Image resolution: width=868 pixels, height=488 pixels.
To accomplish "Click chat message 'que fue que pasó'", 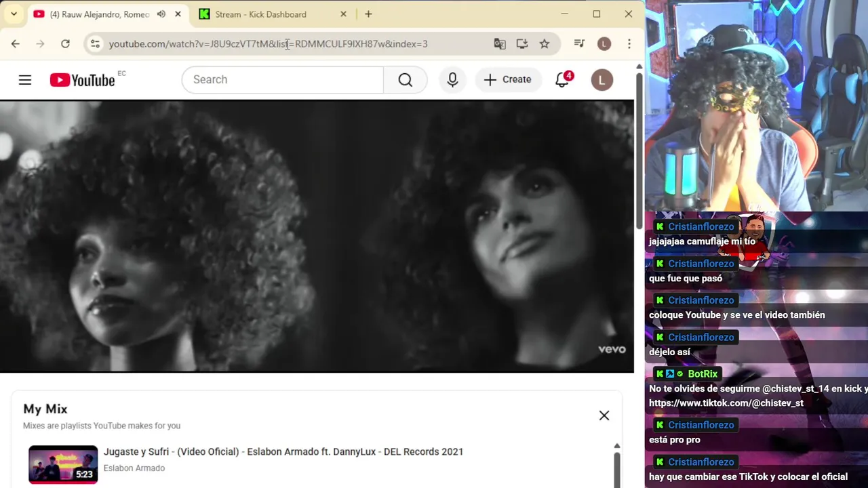I will click(686, 279).
